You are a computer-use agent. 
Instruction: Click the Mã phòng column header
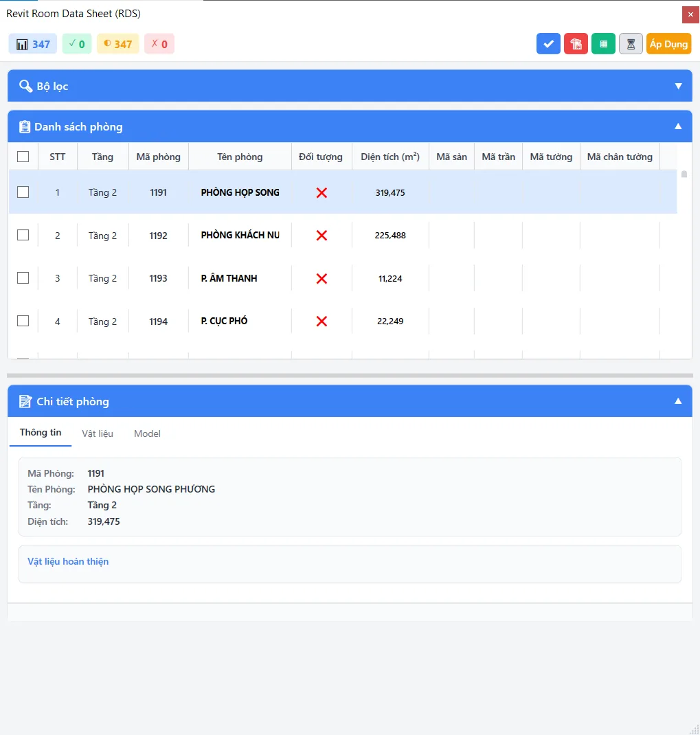(x=159, y=157)
